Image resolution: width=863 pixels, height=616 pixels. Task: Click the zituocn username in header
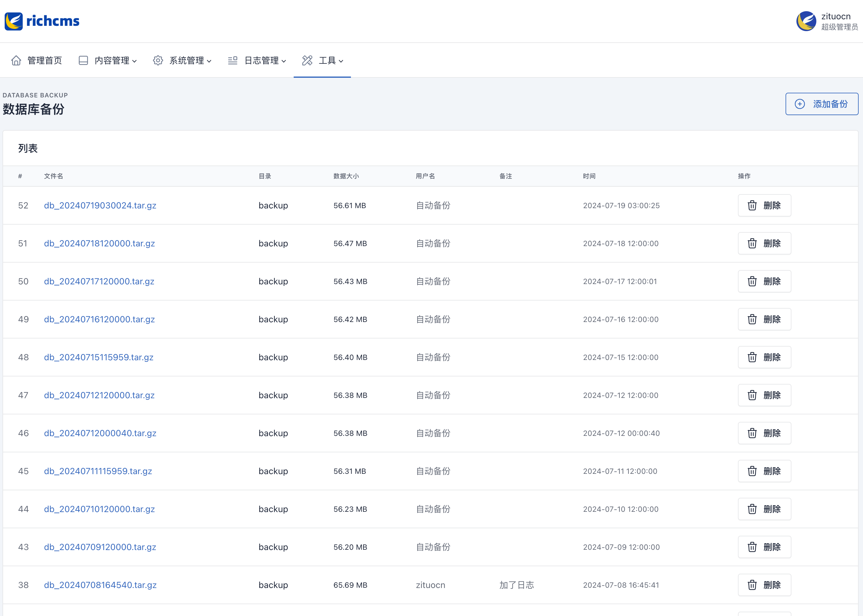[x=836, y=16]
